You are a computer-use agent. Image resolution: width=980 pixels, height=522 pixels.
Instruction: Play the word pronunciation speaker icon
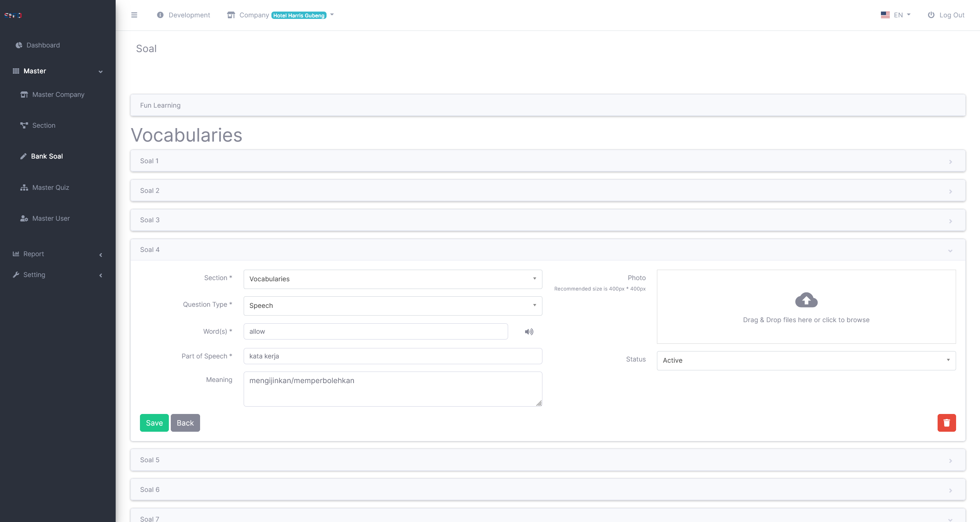(529, 332)
